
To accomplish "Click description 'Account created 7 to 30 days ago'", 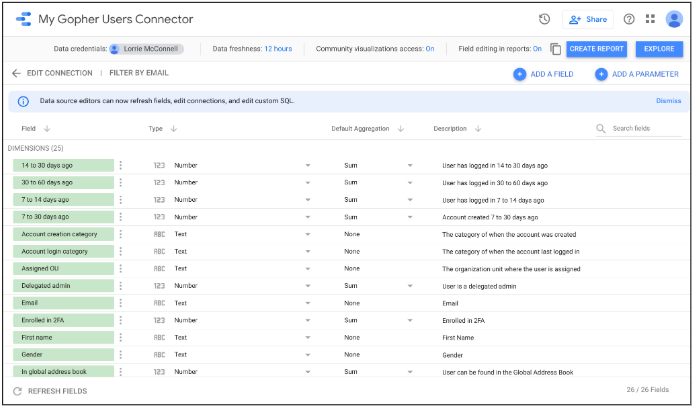I will pyautogui.click(x=490, y=217).
